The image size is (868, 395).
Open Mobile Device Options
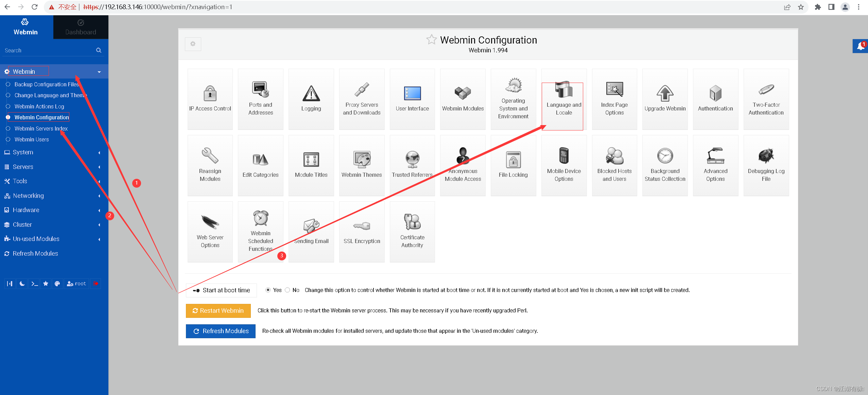point(564,165)
